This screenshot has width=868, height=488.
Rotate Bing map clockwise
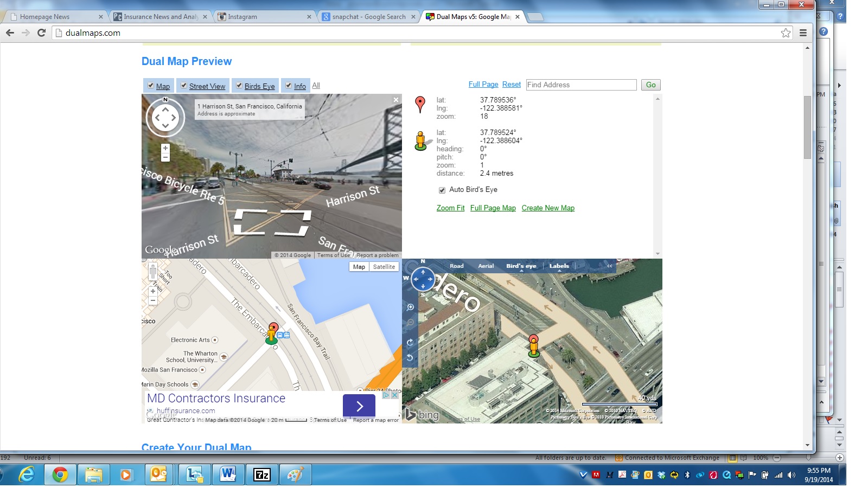pos(410,342)
